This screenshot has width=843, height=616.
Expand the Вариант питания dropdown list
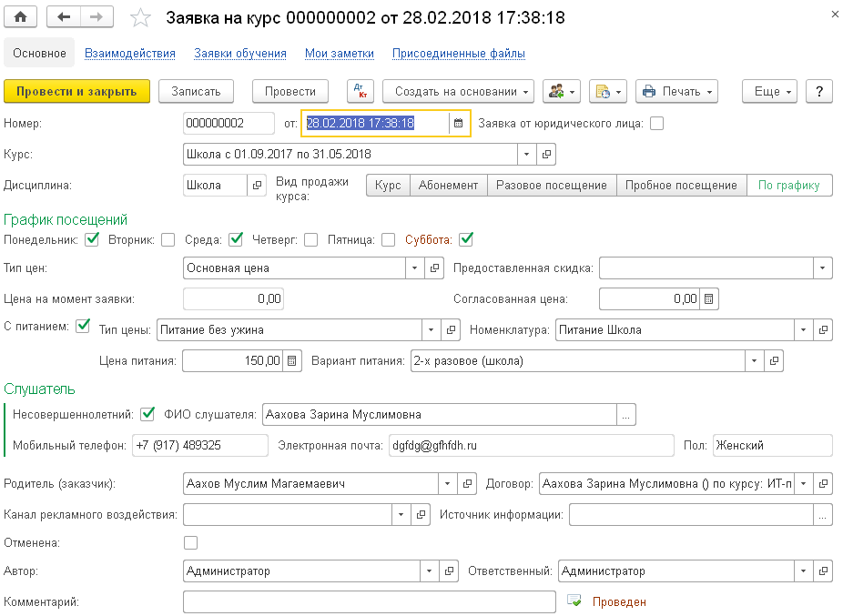[754, 361]
